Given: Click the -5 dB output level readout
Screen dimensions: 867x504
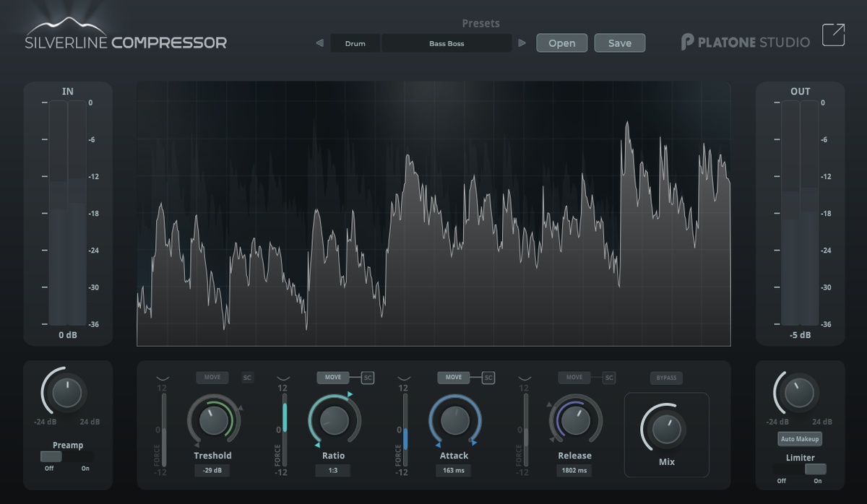Looking at the screenshot, I should point(800,335).
